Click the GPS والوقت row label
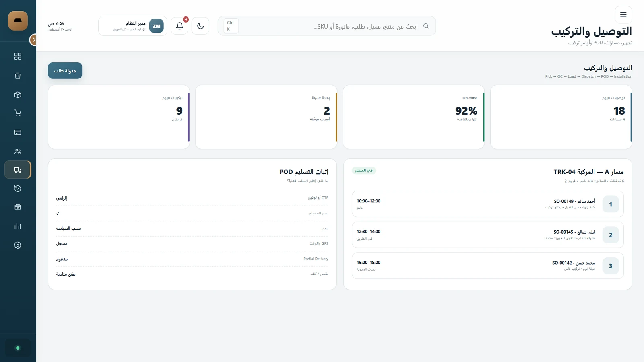Image resolution: width=644 pixels, height=362 pixels. pos(319,243)
